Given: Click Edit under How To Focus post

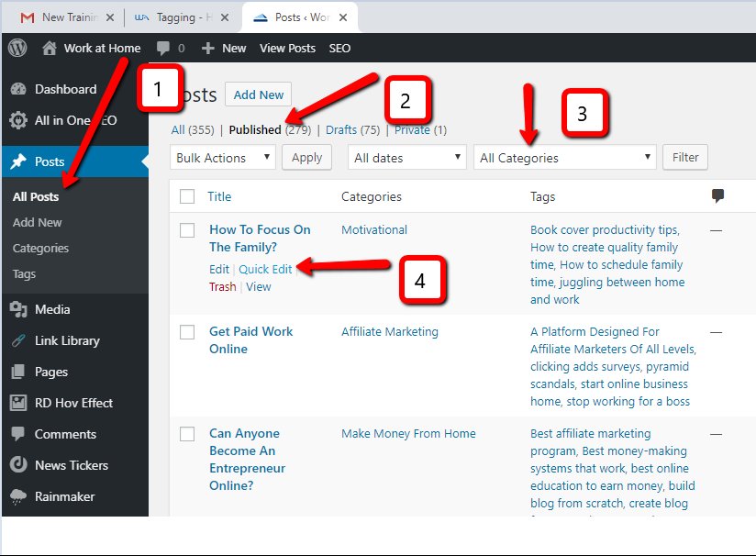Looking at the screenshot, I should click(219, 269).
